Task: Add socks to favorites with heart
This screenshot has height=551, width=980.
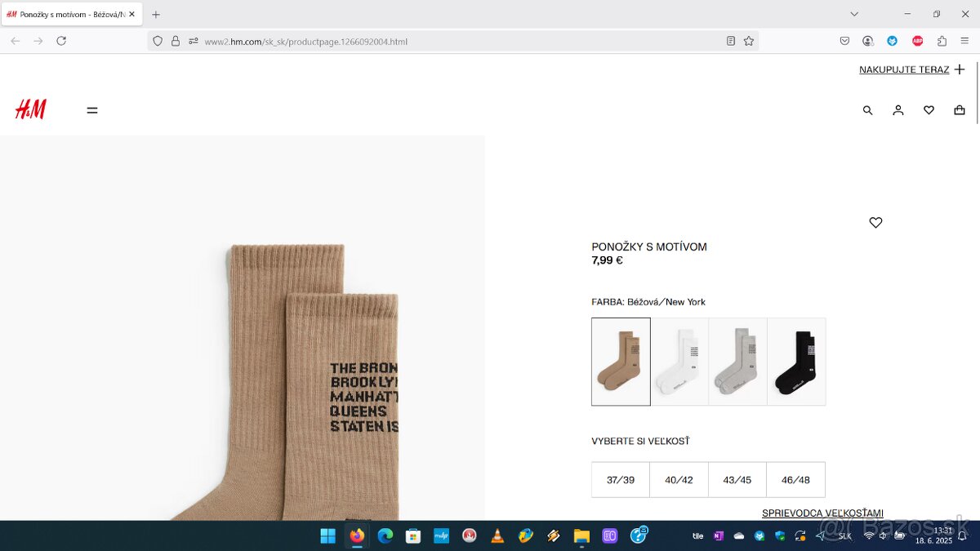Action: tap(875, 222)
